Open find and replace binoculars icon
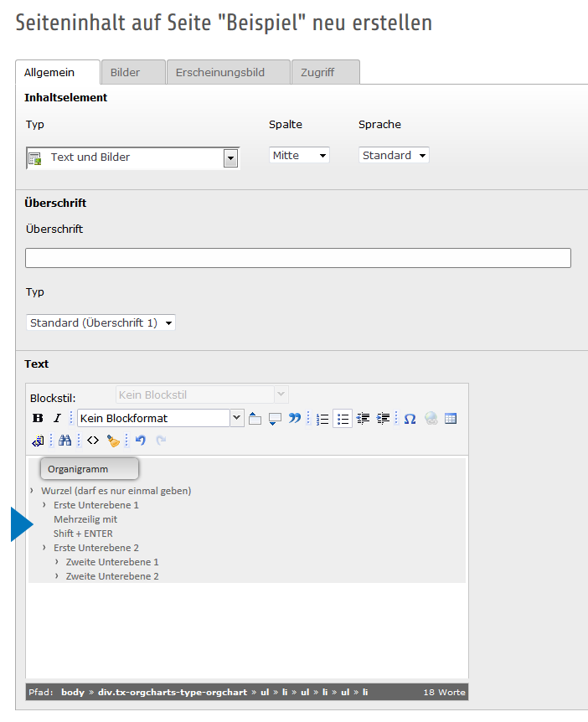Image resolution: width=588 pixels, height=722 pixels. tap(65, 440)
